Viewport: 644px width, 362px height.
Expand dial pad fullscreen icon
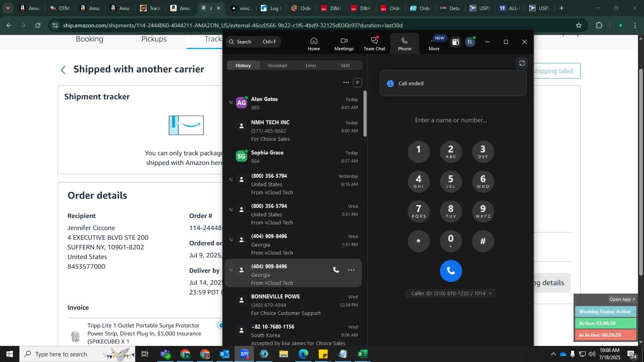click(x=522, y=63)
